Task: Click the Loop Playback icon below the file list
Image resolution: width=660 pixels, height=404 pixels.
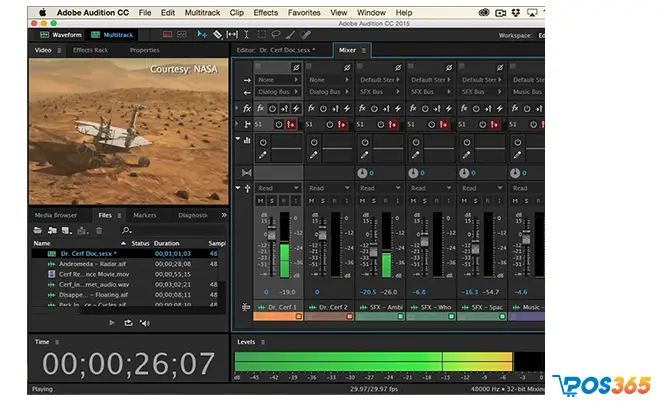Action: [x=128, y=323]
